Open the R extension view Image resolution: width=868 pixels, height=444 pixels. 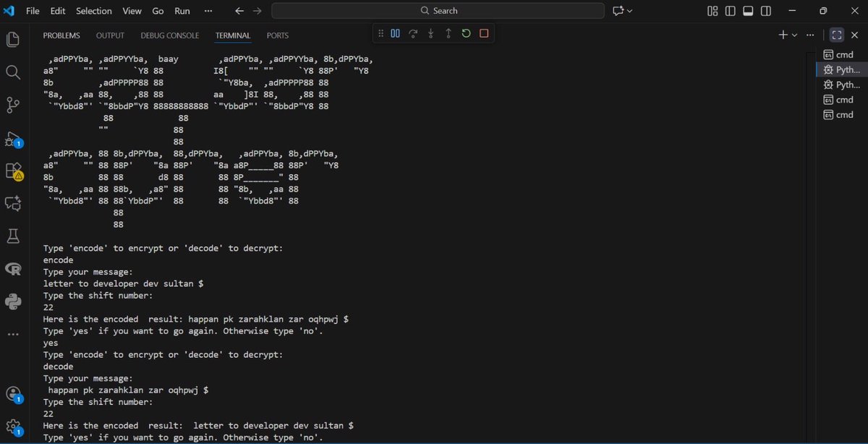tap(12, 269)
